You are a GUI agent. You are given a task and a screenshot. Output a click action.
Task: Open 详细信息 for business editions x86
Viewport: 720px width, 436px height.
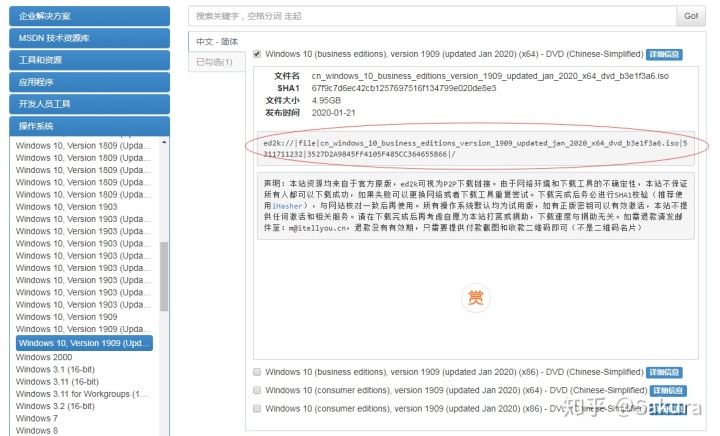(x=664, y=372)
